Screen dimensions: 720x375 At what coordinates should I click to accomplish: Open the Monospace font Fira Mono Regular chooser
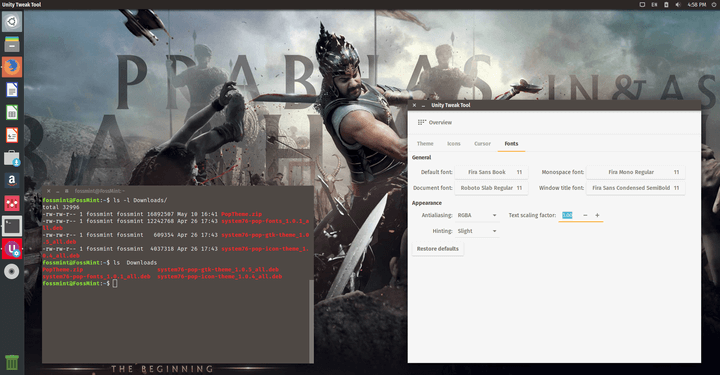coord(636,172)
